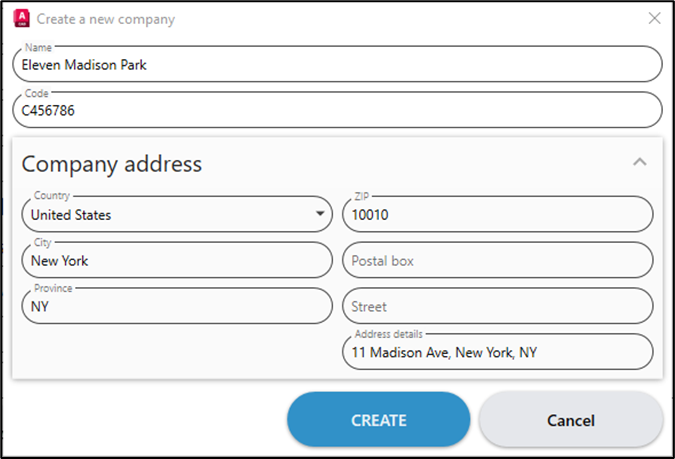675x459 pixels.
Task: Focus the Code field containing C456786
Action: (338, 110)
